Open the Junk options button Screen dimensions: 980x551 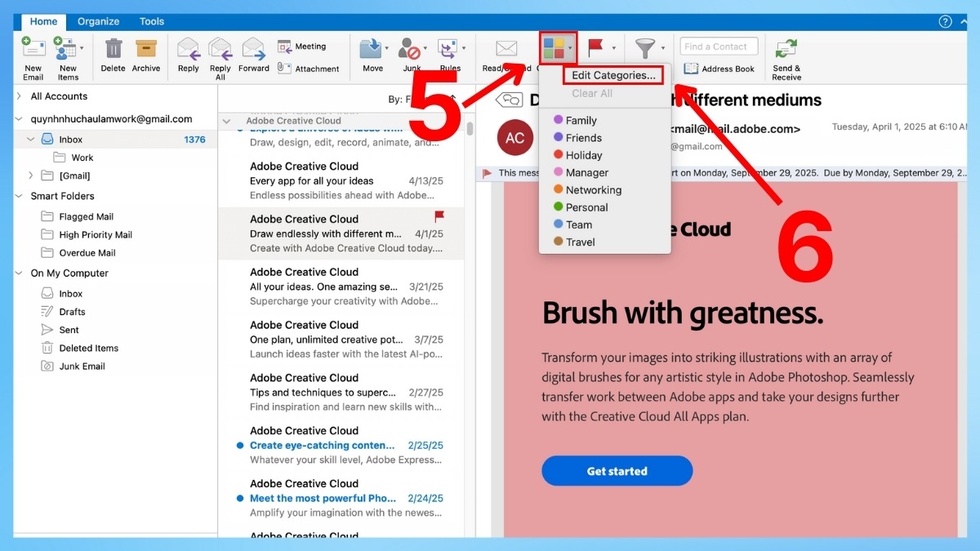point(412,56)
